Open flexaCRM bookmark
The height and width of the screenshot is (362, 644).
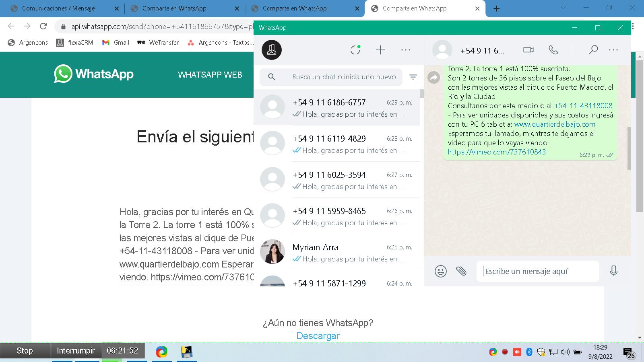tap(75, 43)
